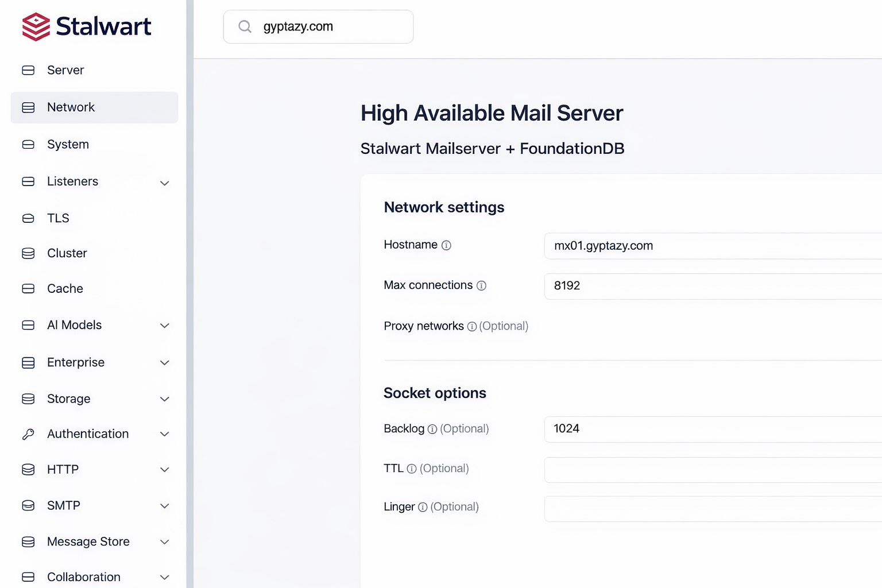Click the "Stalwart Mailserver + FoundationDB" subtitle
The image size is (882, 588).
493,149
